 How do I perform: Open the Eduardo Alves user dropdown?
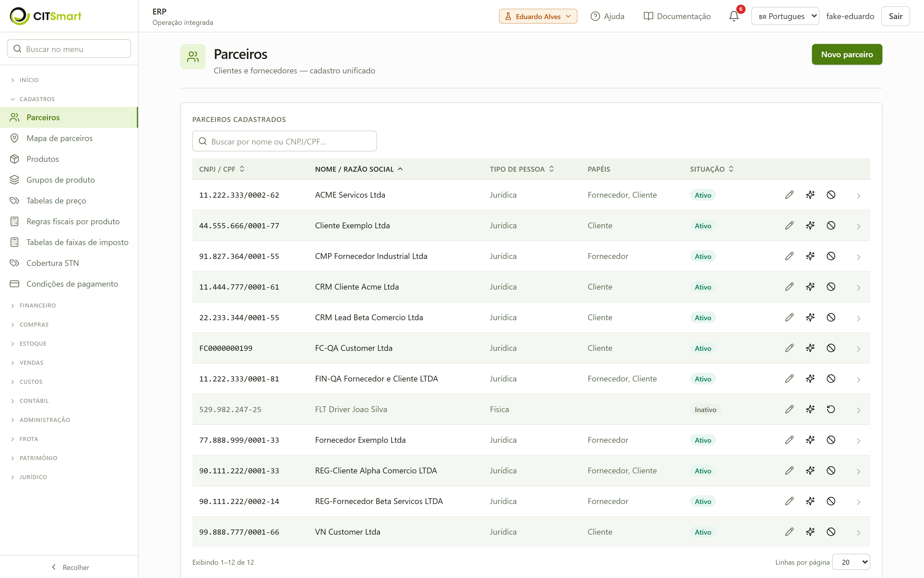pyautogui.click(x=538, y=16)
